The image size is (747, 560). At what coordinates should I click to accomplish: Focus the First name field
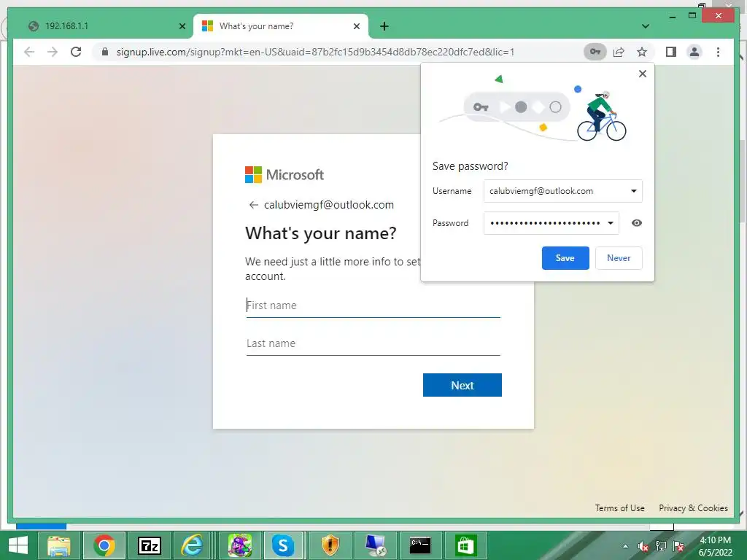point(373,306)
